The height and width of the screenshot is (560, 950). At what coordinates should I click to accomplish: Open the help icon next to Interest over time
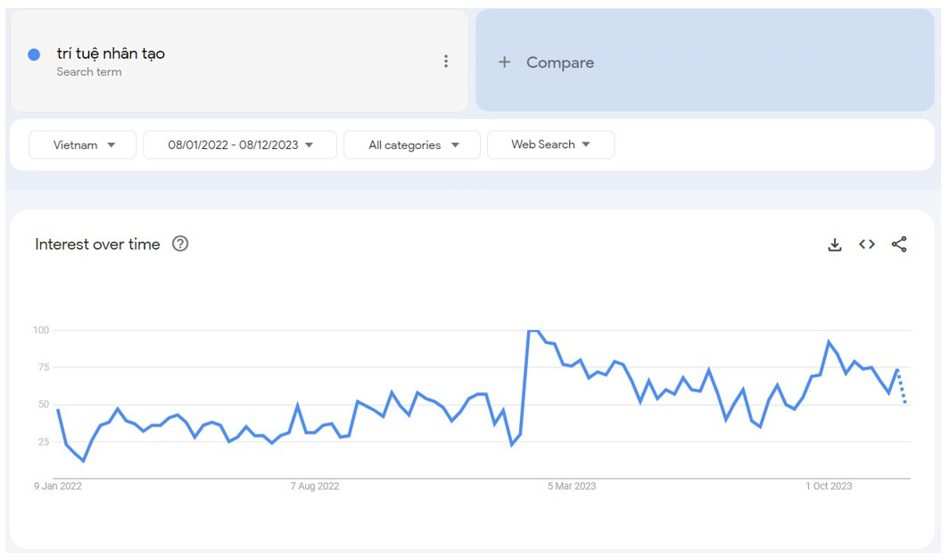(180, 244)
